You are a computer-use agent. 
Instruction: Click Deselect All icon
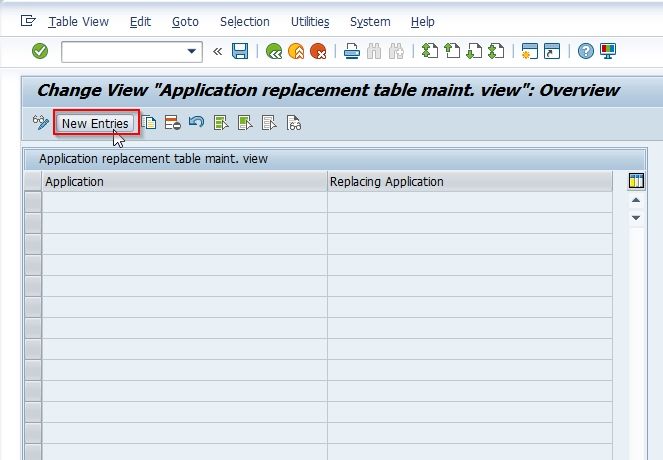(269, 123)
